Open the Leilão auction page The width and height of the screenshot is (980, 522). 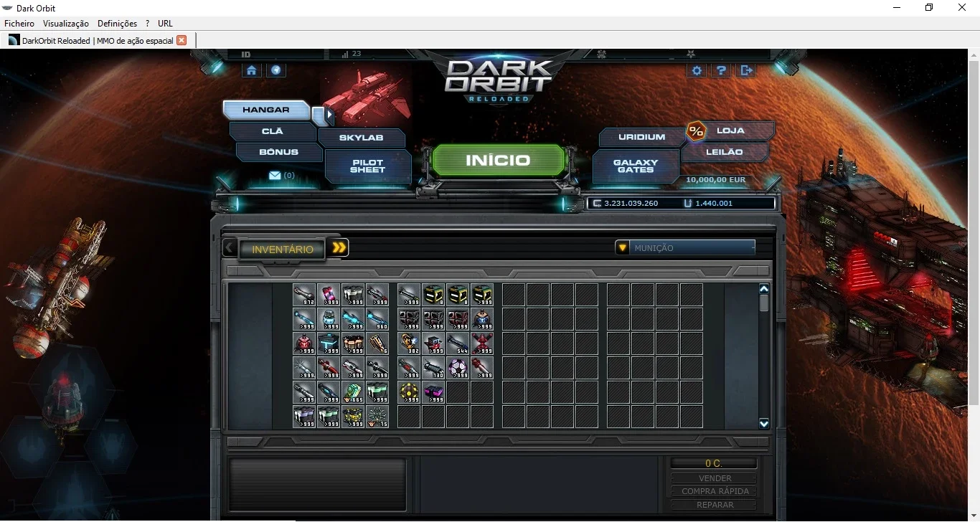coord(725,152)
